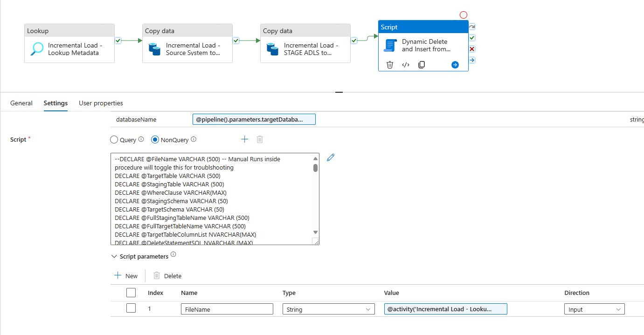This screenshot has width=644, height=335.
Task: Open code view of the Script activity
Action: click(406, 64)
